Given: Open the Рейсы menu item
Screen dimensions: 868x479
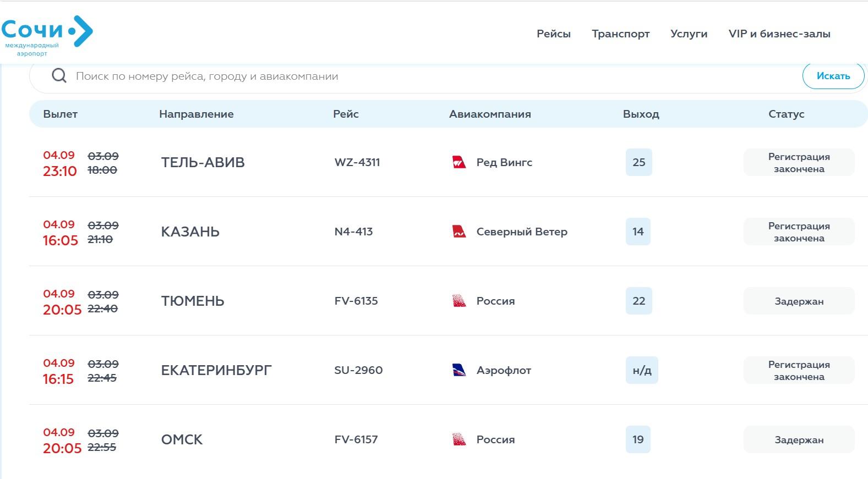Looking at the screenshot, I should 554,34.
